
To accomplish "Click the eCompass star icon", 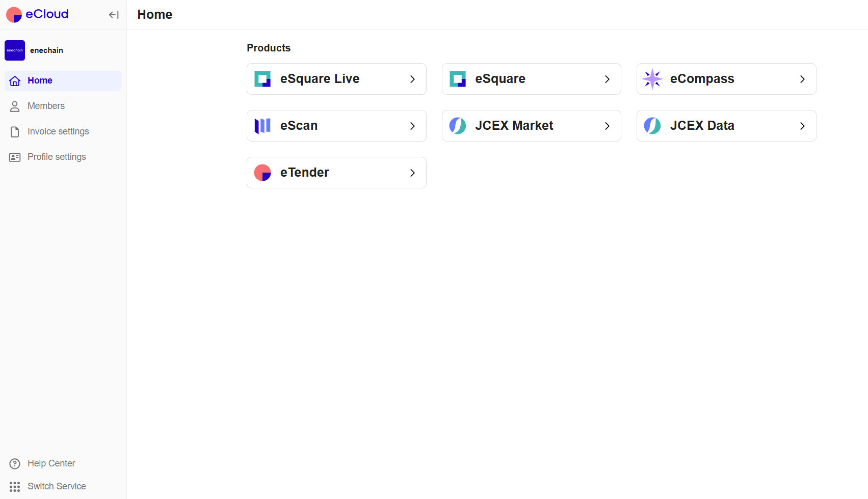I will pyautogui.click(x=652, y=79).
